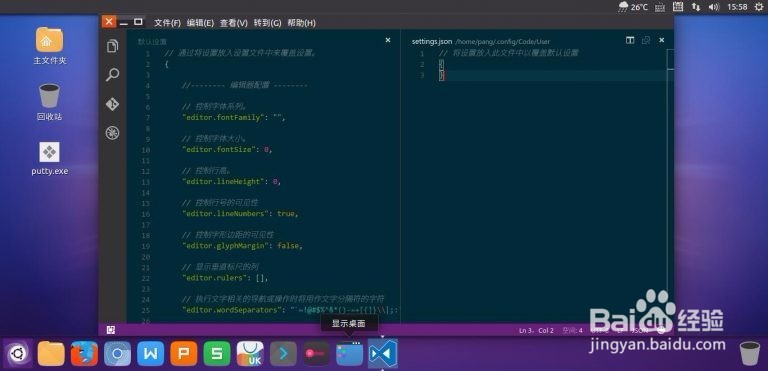Open the Search panel in the activity bar
The width and height of the screenshot is (768, 371).
point(112,75)
